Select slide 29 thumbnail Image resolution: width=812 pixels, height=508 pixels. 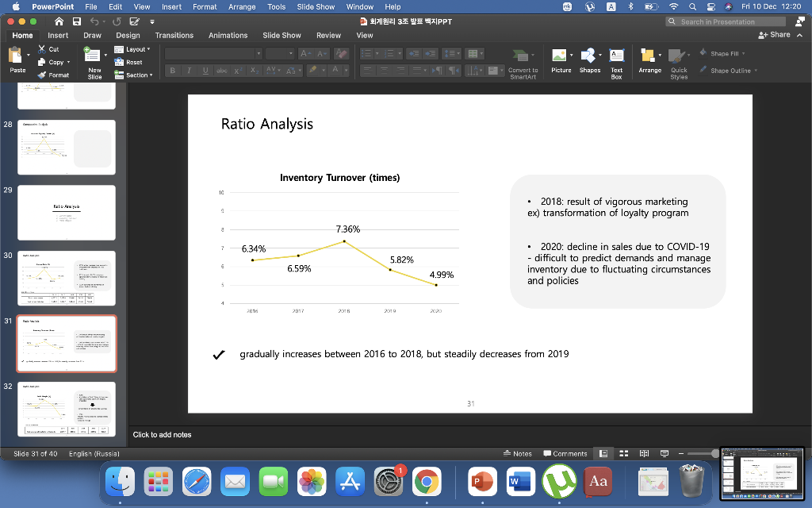(x=67, y=213)
